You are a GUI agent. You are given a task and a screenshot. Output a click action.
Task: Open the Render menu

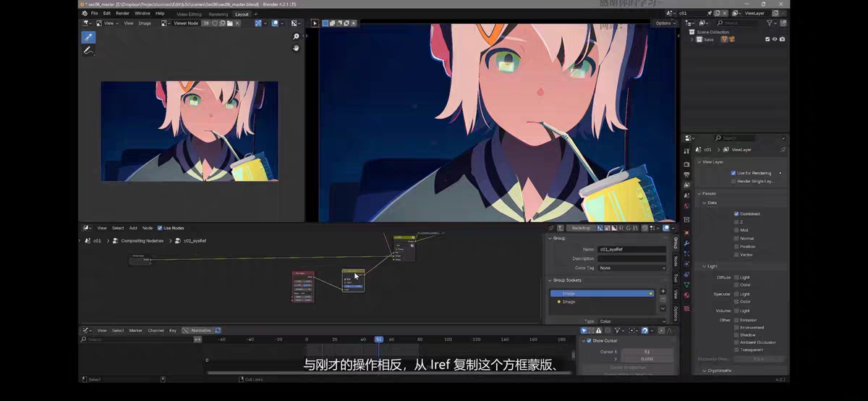coord(123,13)
